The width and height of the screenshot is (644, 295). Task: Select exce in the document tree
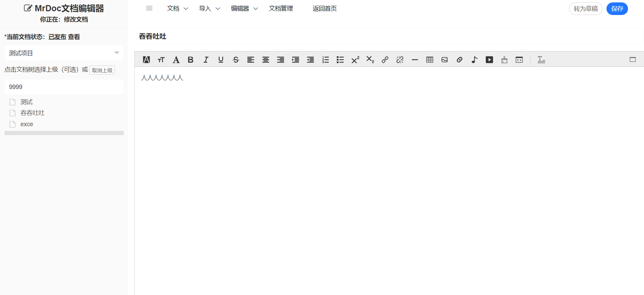(x=27, y=124)
